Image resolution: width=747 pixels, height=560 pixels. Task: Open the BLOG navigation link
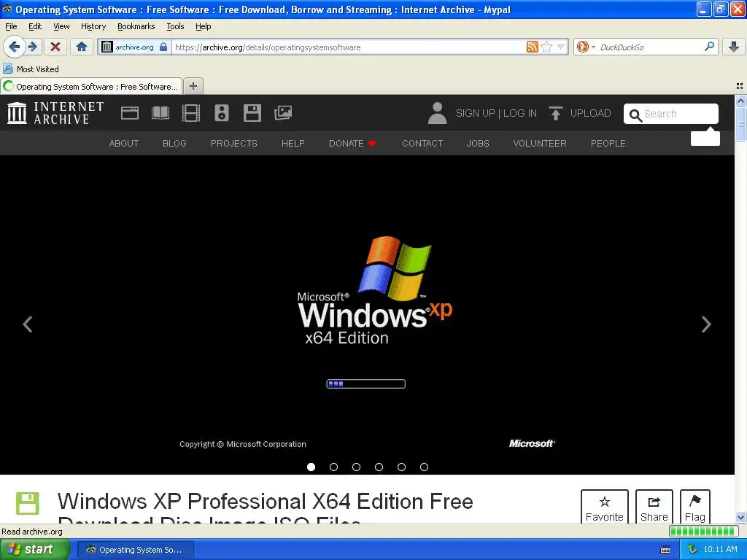coord(174,144)
